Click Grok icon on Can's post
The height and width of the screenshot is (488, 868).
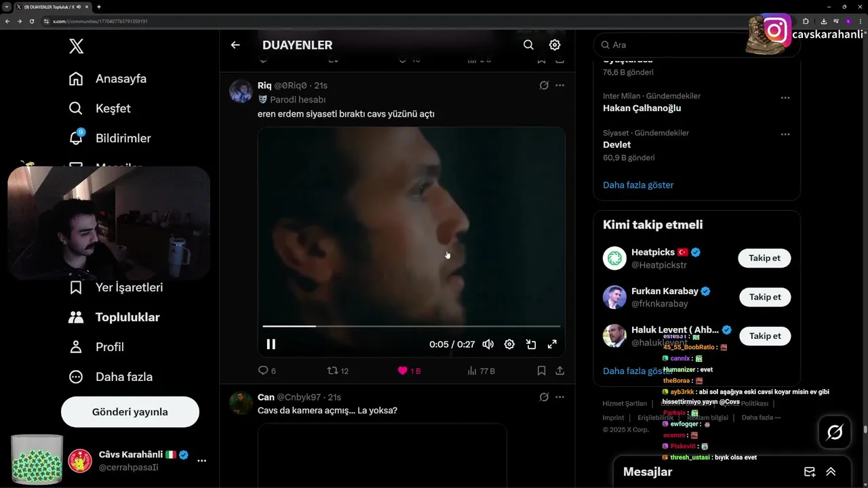point(544,397)
